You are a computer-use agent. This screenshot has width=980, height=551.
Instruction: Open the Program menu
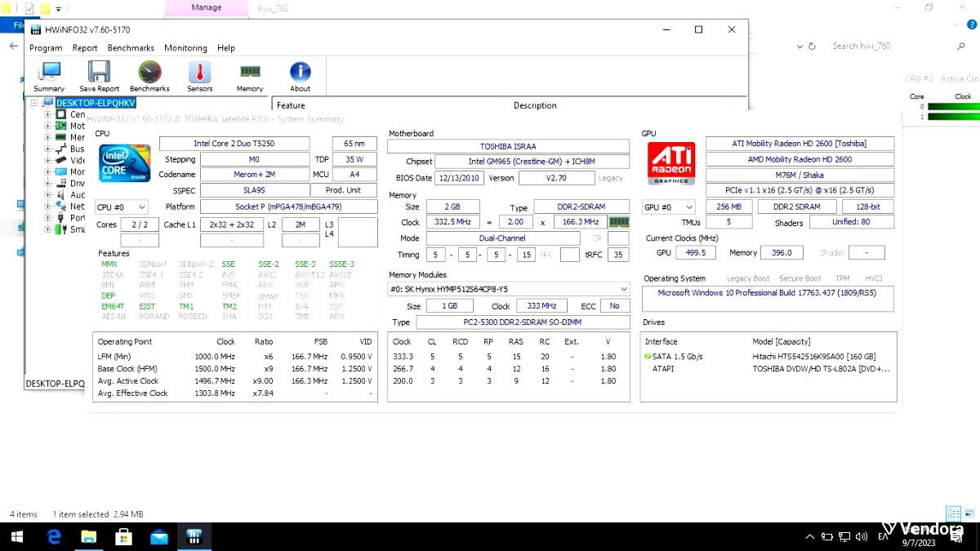46,48
